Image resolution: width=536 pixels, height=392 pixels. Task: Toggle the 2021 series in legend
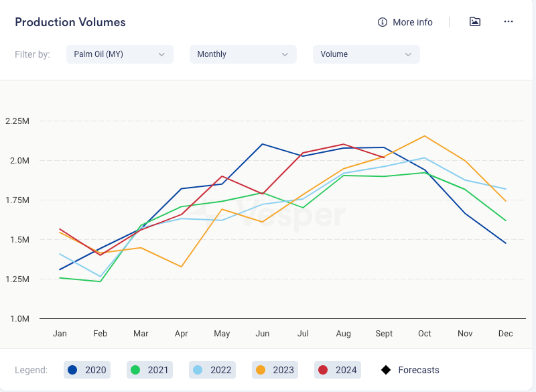[x=151, y=370]
